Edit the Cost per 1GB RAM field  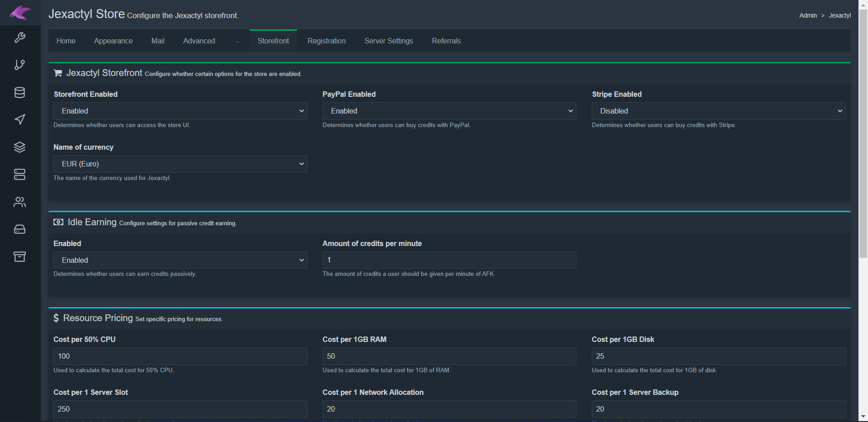click(x=449, y=356)
